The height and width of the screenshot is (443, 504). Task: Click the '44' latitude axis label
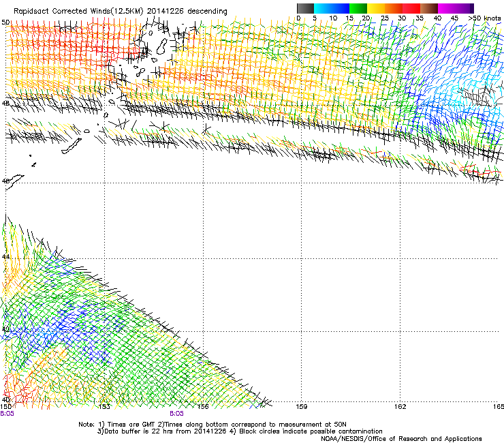tap(5, 257)
